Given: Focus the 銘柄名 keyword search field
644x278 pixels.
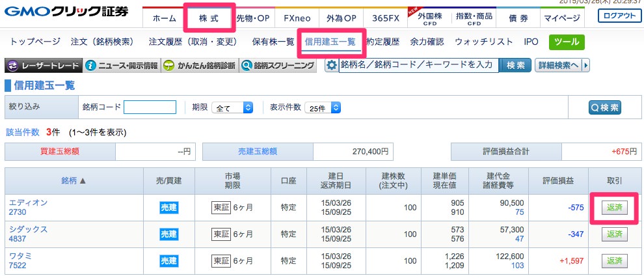Looking at the screenshot, I should coord(418,65).
